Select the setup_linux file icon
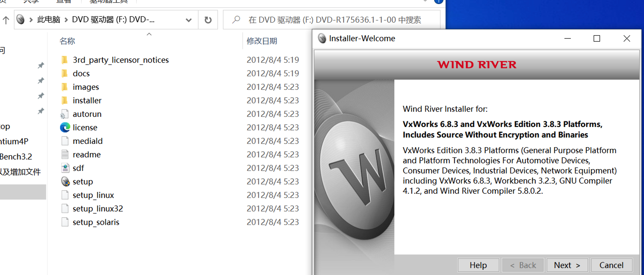644x275 pixels. click(x=65, y=195)
